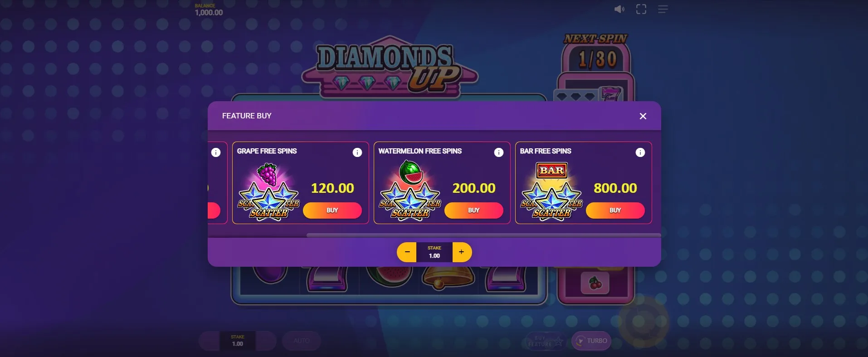Toggle Auto spin button
The height and width of the screenshot is (357, 868).
click(302, 341)
